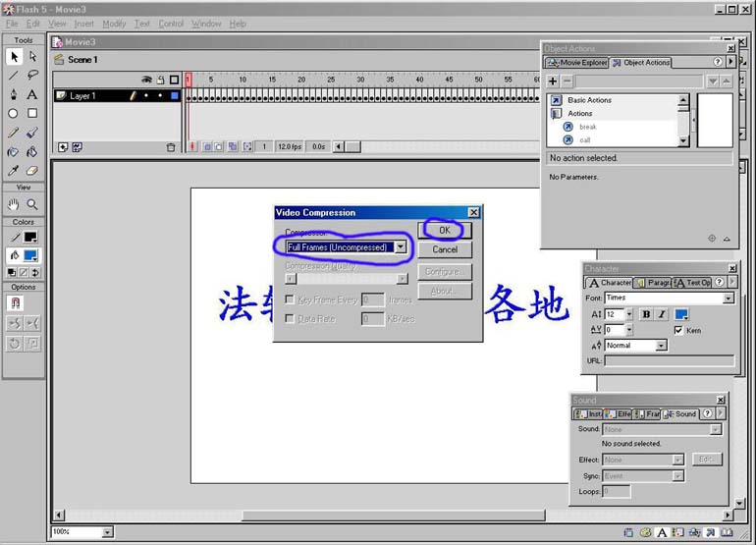The height and width of the screenshot is (545, 756).
Task: Pick the Rectangle tool
Action: pos(32,114)
